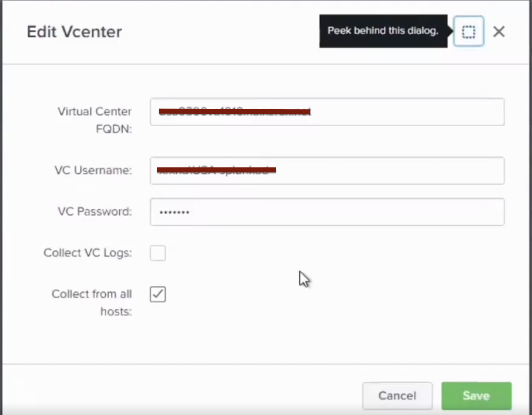Screen dimensions: 532x415
Task: Enable the Collect VC Logs checkbox
Action: tap(157, 253)
